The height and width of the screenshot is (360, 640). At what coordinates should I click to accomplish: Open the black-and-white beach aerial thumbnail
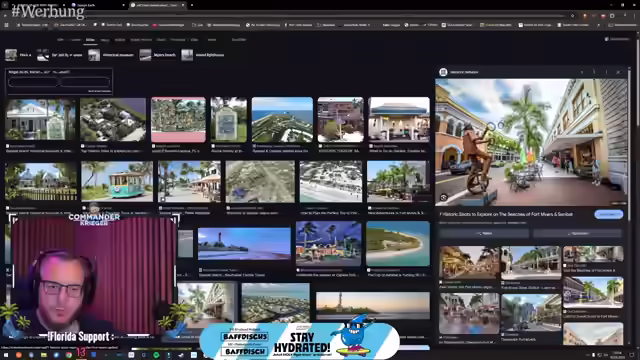(x=331, y=181)
